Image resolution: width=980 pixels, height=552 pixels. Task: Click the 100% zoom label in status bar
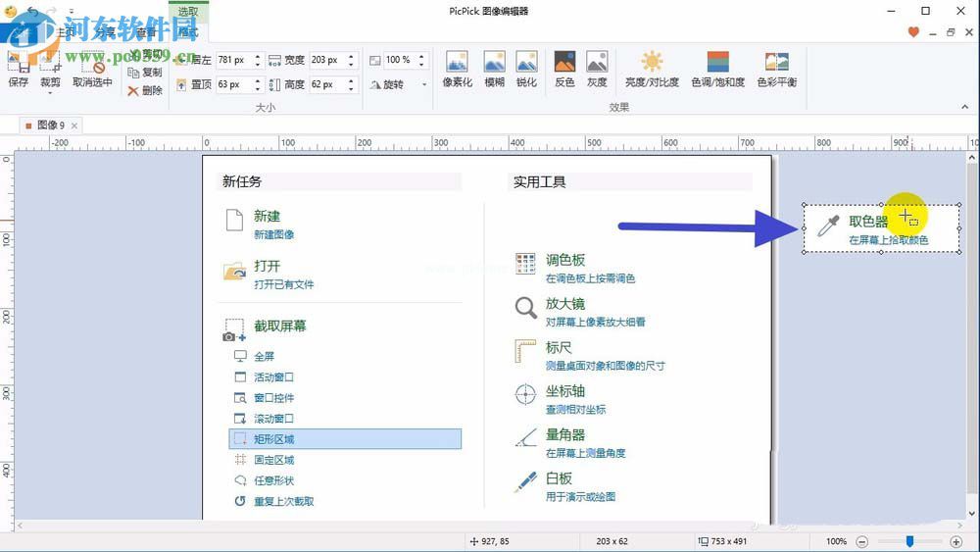[836, 541]
